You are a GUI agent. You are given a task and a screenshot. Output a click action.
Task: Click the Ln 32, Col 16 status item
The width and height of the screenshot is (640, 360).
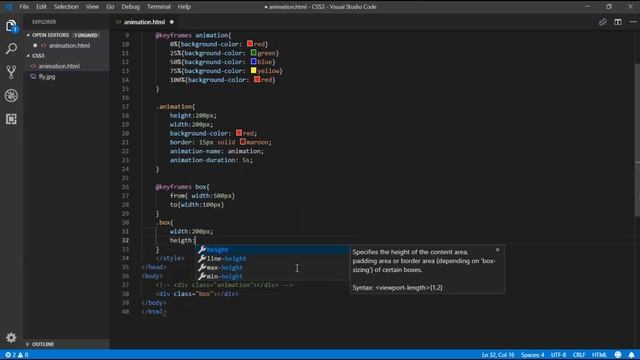coord(498,355)
